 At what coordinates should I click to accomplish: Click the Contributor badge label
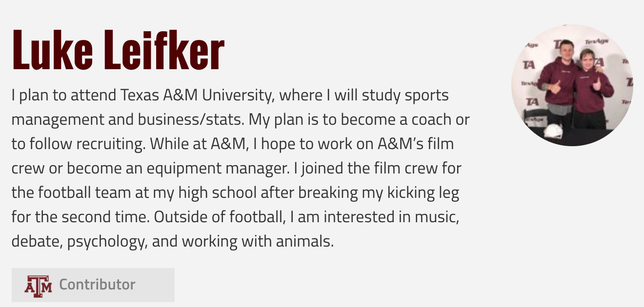click(97, 285)
